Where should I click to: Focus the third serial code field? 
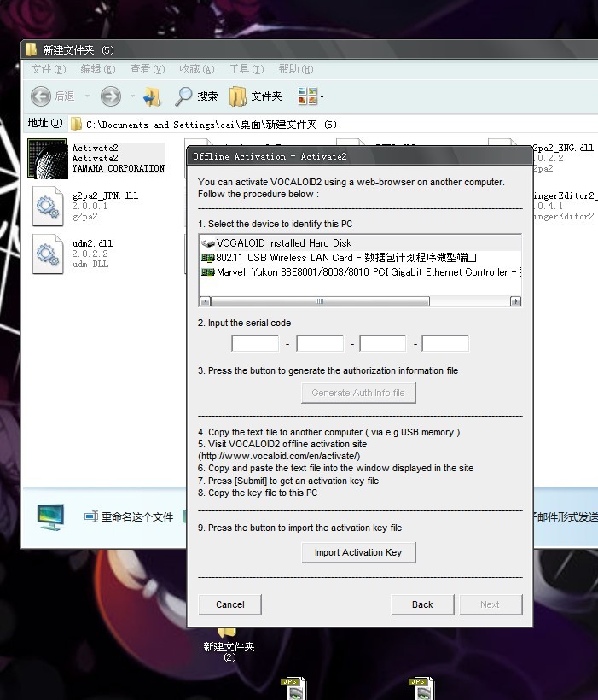(383, 343)
